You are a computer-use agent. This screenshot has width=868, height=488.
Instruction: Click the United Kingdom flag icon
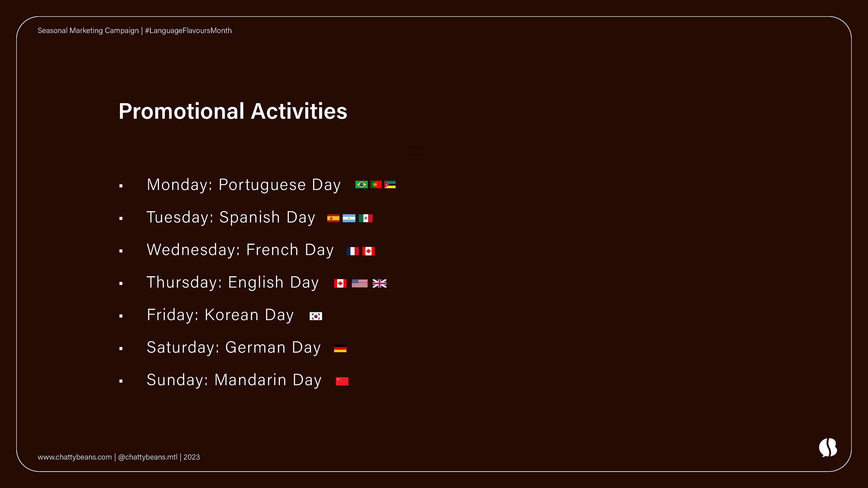pos(380,284)
